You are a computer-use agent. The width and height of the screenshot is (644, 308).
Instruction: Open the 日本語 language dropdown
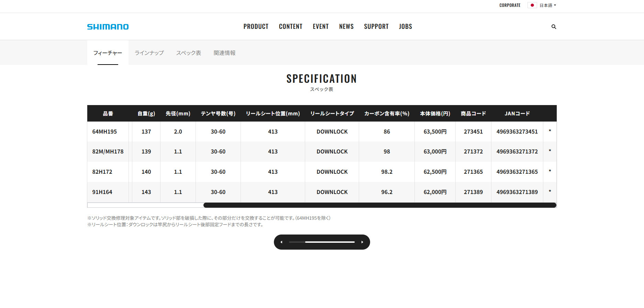(x=548, y=5)
